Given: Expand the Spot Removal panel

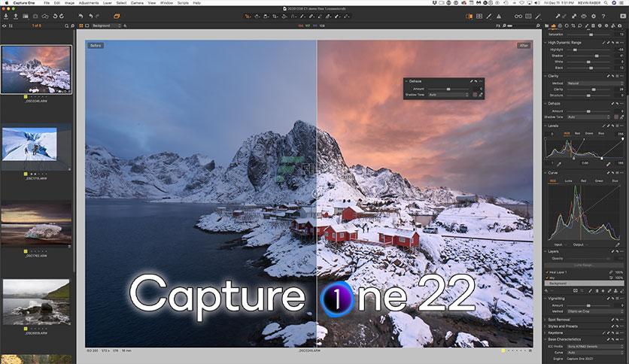Looking at the screenshot, I should point(559,320).
